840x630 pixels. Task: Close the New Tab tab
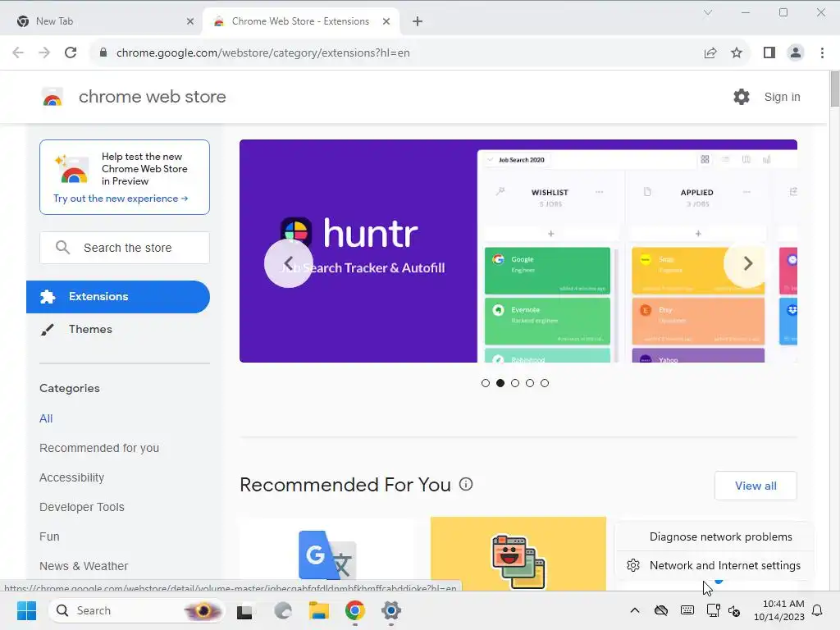190,21
